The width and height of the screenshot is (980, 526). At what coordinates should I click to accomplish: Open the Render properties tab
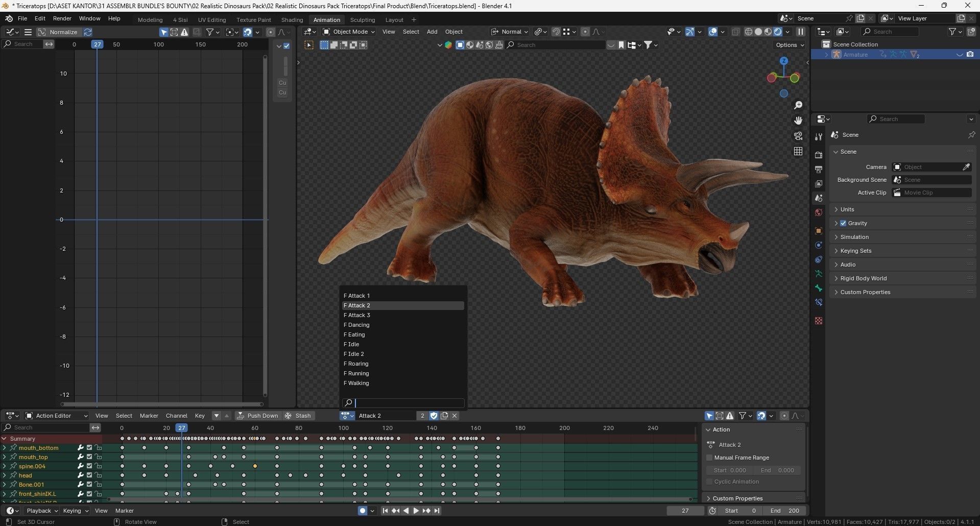click(819, 155)
